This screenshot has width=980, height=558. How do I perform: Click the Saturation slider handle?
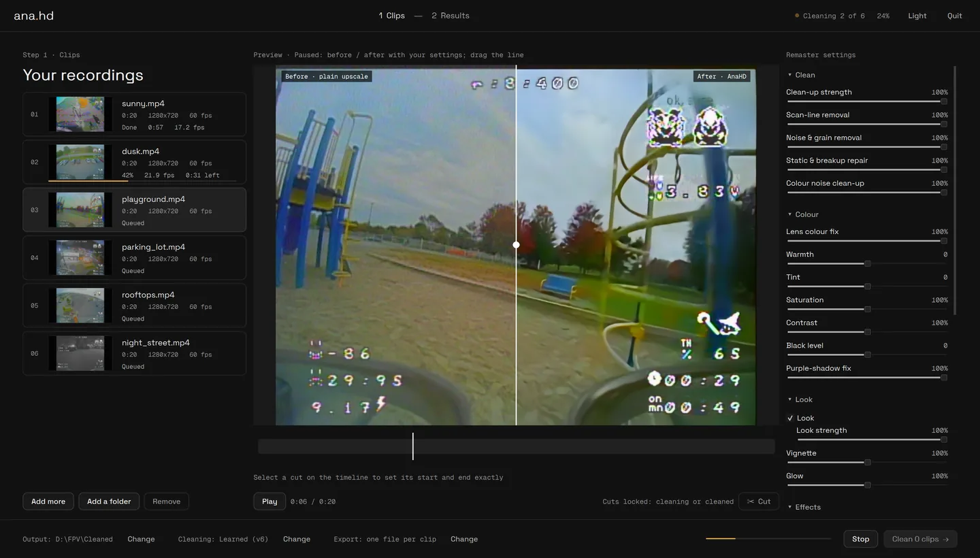(x=867, y=309)
